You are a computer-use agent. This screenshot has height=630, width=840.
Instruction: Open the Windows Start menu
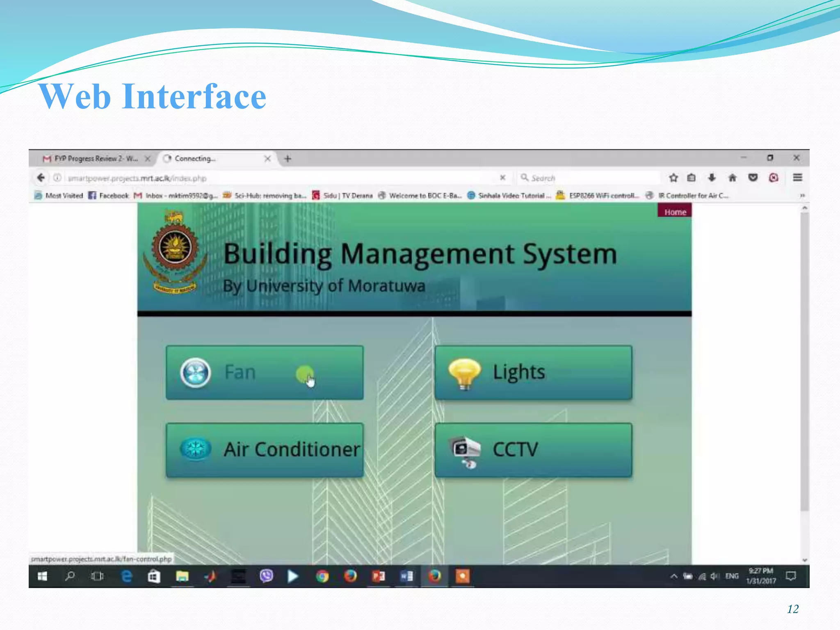[42, 576]
